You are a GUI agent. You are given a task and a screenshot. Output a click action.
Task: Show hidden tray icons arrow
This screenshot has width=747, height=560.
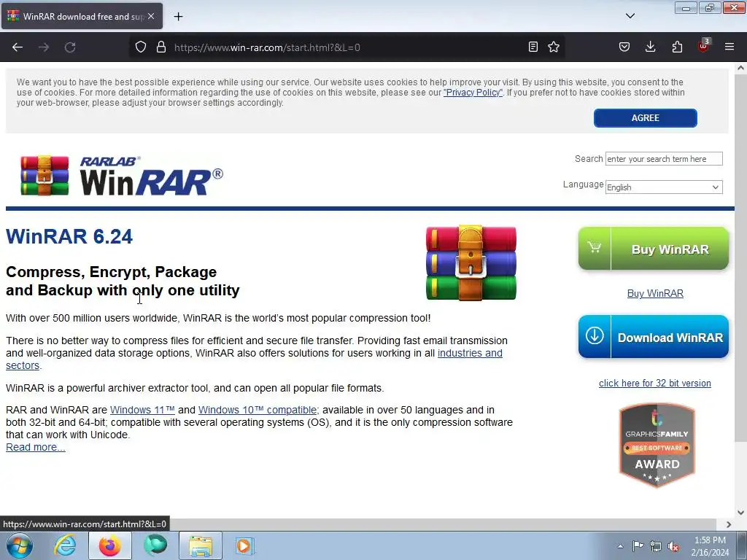pyautogui.click(x=620, y=546)
